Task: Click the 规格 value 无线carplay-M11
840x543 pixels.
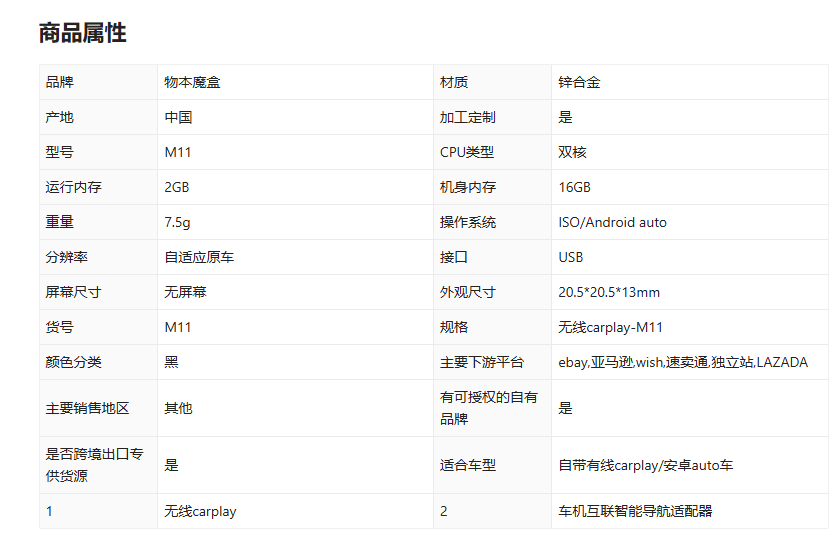Action: [610, 327]
